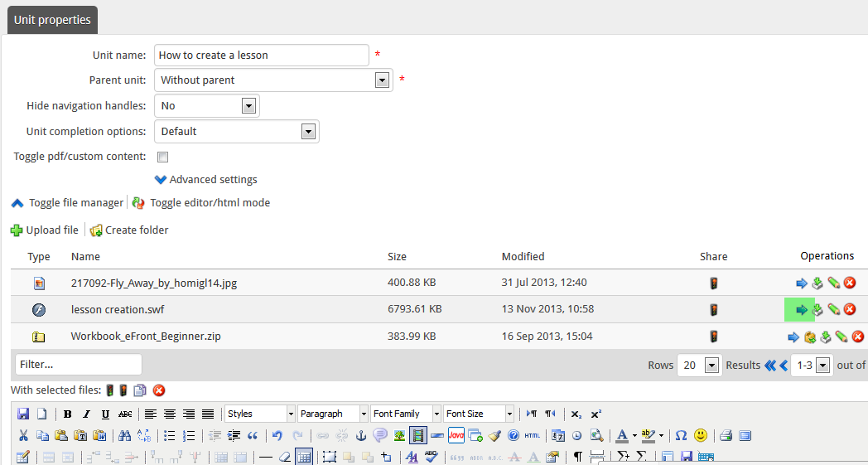The image size is (868, 465).
Task: Click the Unit name input field
Action: pos(261,56)
